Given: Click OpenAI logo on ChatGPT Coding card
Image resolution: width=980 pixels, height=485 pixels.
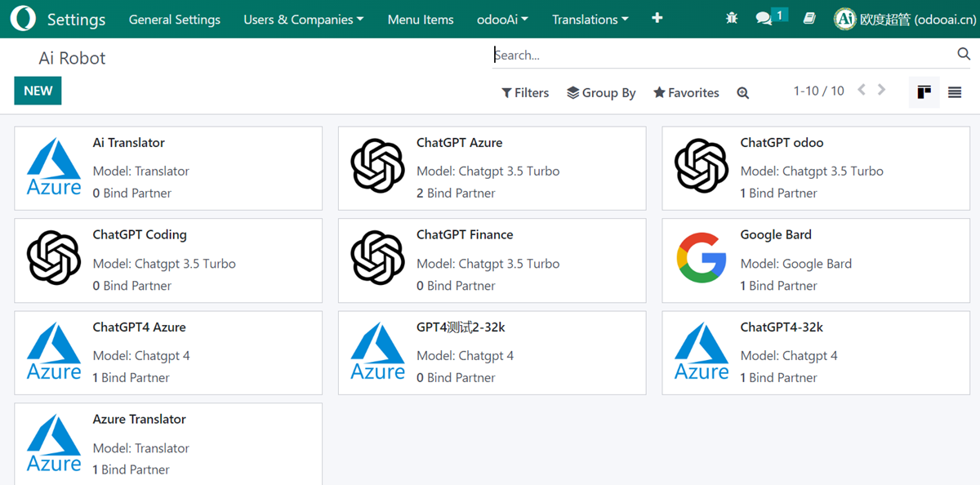Looking at the screenshot, I should [54, 258].
